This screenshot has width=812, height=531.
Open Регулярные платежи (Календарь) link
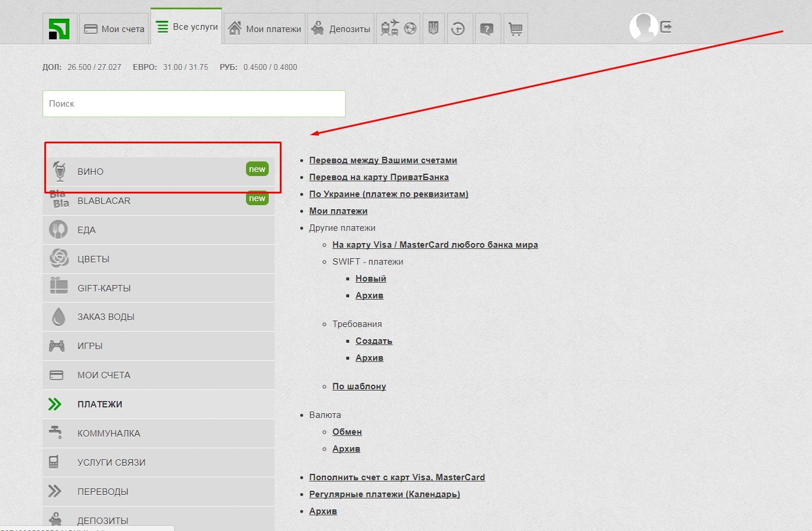point(385,494)
